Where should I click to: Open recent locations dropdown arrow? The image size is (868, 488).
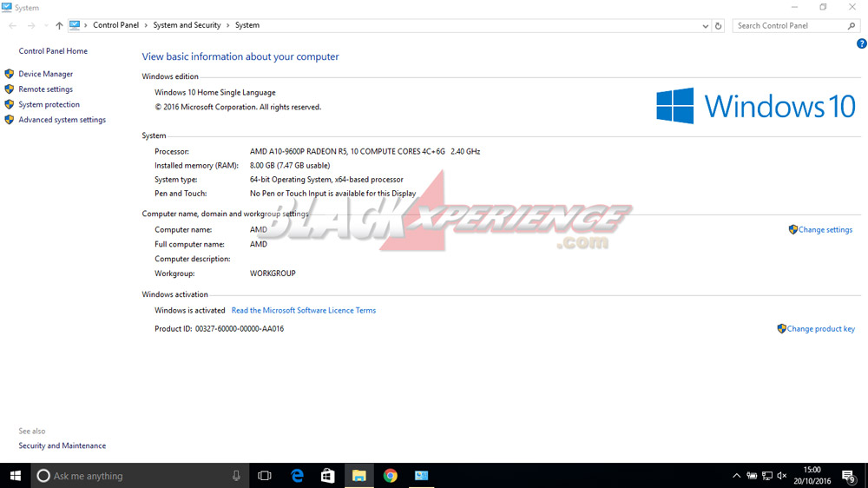point(46,25)
